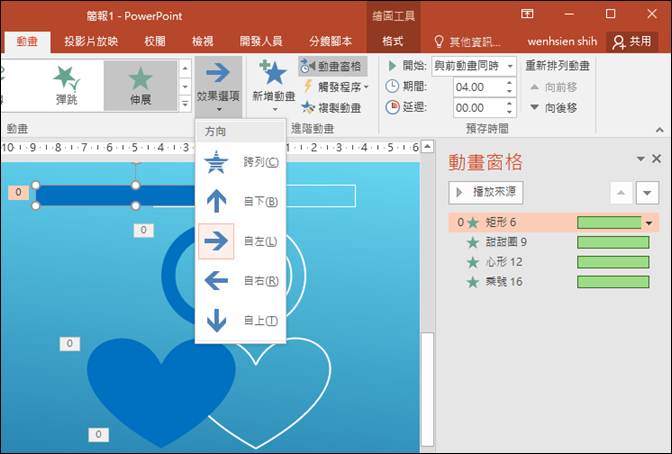Click the slide scrollbar up arrow
This screenshot has width=672, height=454.
click(x=427, y=147)
